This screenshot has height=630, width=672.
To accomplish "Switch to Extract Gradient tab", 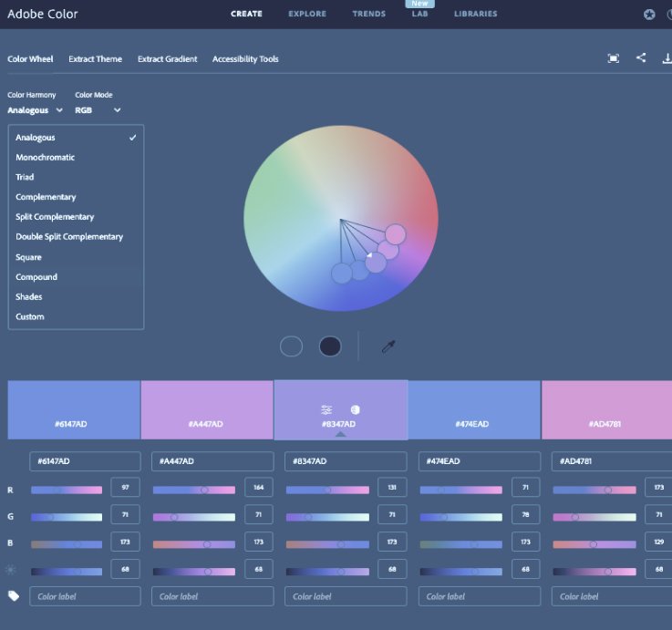I will [167, 59].
